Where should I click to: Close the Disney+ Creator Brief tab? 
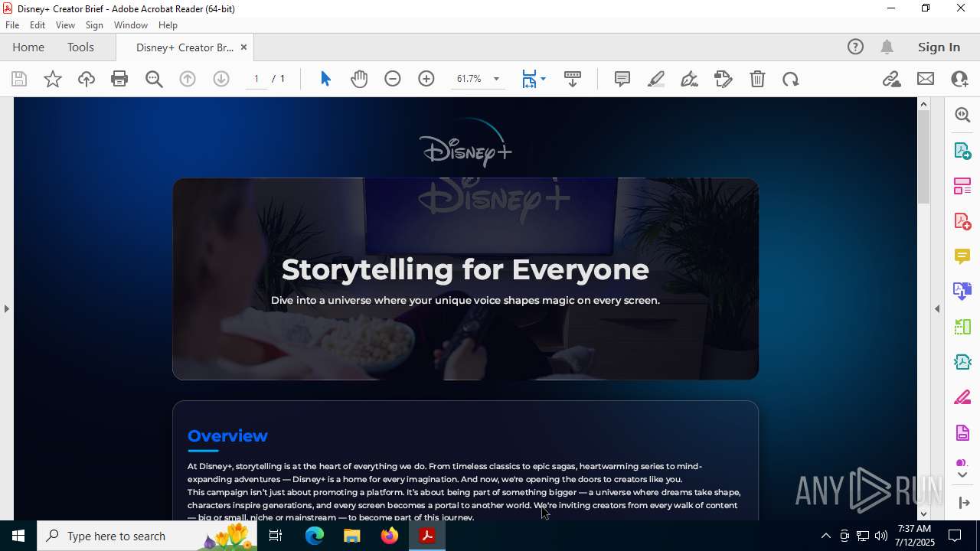(243, 47)
